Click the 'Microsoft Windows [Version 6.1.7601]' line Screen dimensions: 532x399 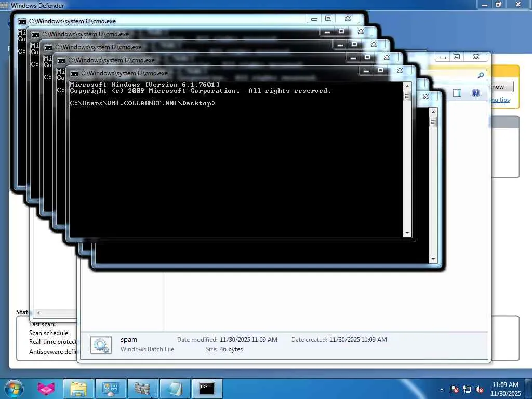[145, 85]
